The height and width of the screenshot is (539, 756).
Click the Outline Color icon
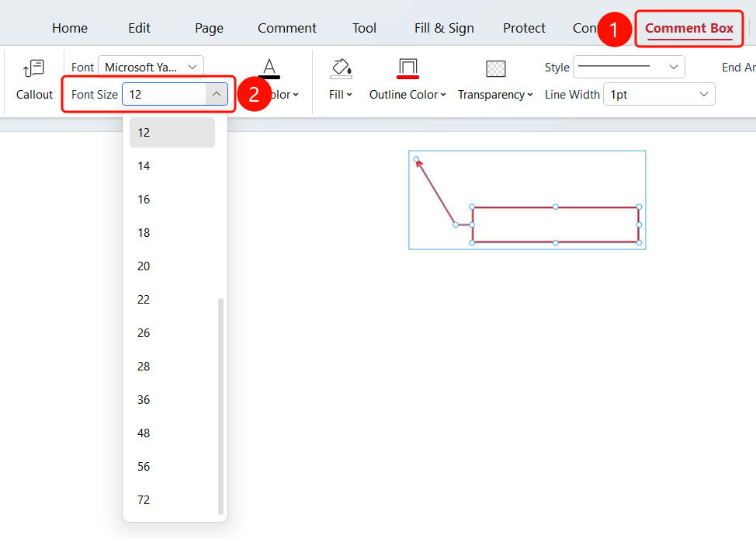pos(408,68)
